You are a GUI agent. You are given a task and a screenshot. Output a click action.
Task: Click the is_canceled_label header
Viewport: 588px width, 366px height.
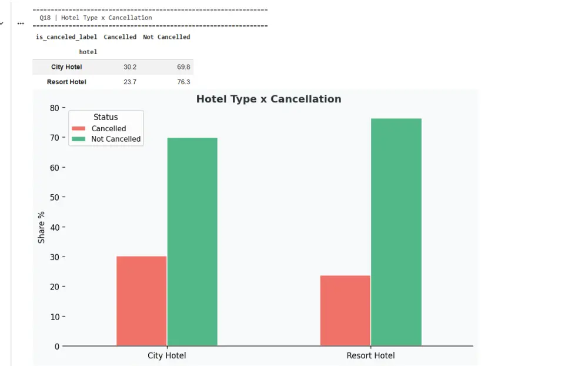[x=66, y=37]
